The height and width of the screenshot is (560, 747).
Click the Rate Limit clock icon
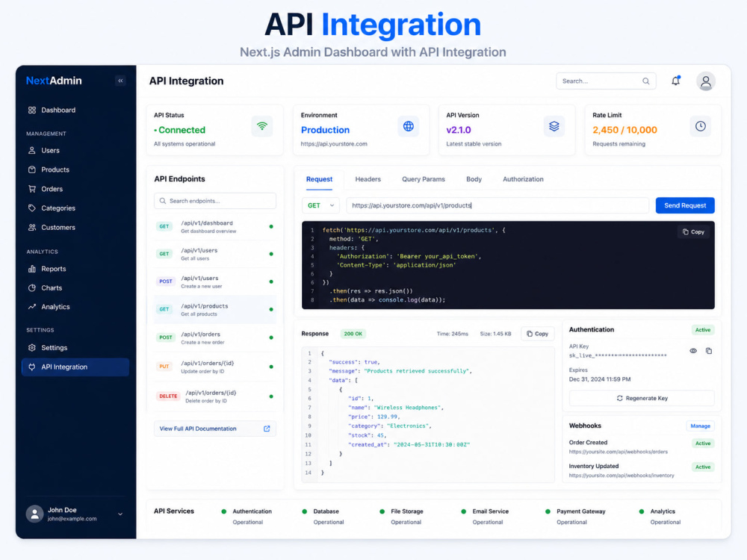coord(701,126)
